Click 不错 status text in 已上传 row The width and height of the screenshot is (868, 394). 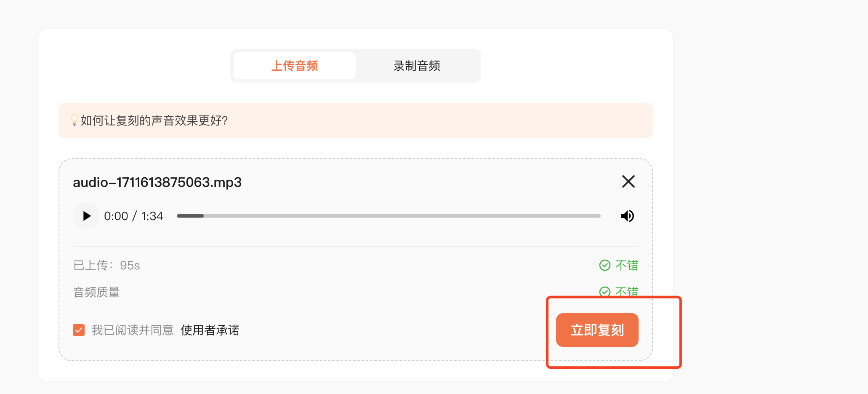tap(627, 265)
